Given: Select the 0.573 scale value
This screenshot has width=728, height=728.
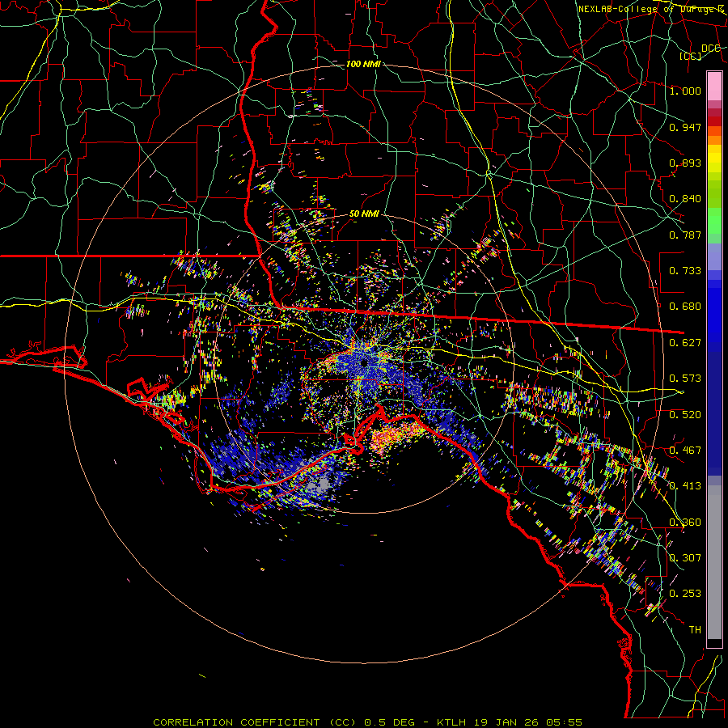Looking at the screenshot, I should (685, 379).
